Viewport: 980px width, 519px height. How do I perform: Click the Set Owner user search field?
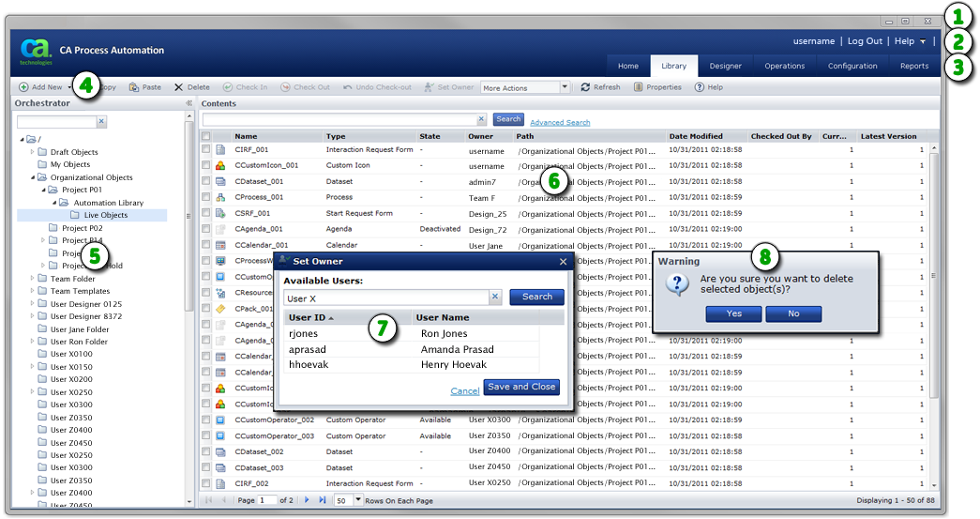[385, 298]
